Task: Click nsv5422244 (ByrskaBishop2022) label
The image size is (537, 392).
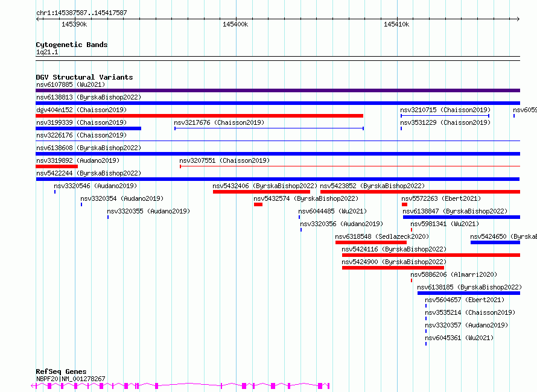Action: (x=89, y=173)
